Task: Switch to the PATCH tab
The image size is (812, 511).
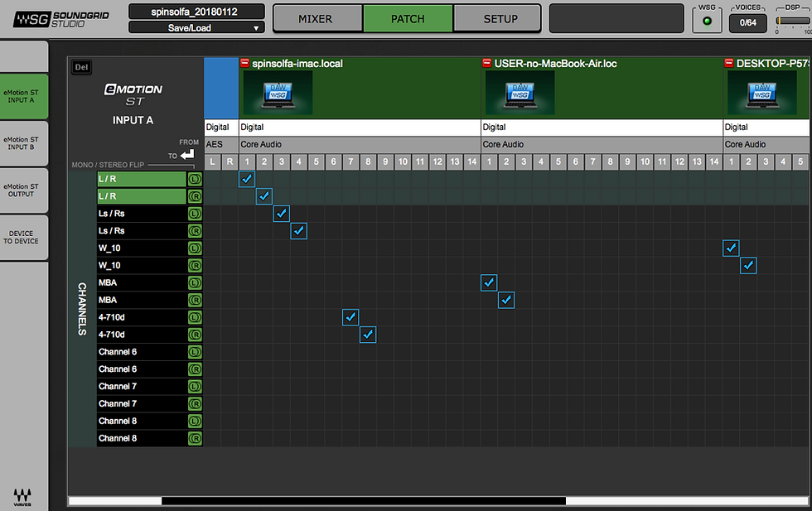Action: [408, 19]
